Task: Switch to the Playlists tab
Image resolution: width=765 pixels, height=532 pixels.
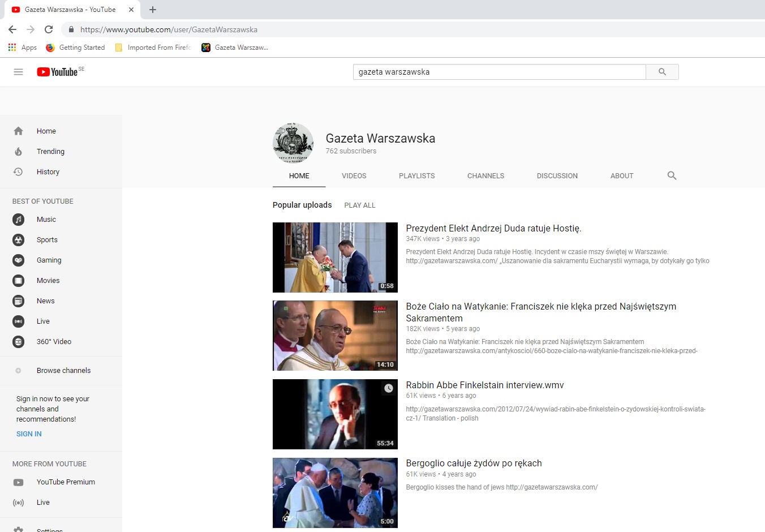Action: pyautogui.click(x=416, y=176)
